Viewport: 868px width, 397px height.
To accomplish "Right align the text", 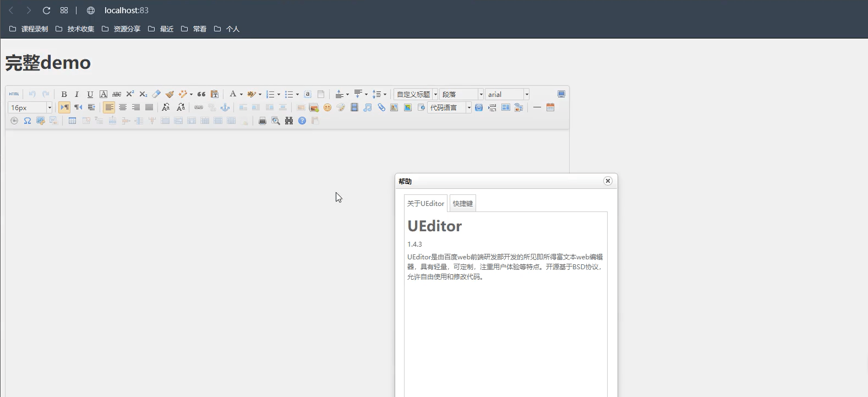I will coord(136,107).
